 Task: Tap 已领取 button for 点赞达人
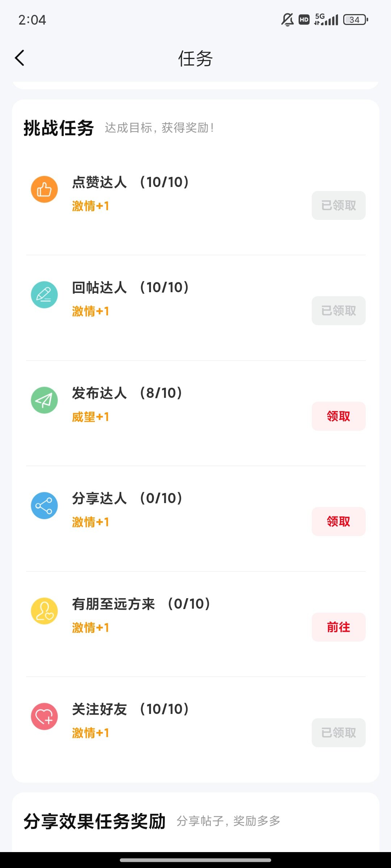pyautogui.click(x=339, y=205)
